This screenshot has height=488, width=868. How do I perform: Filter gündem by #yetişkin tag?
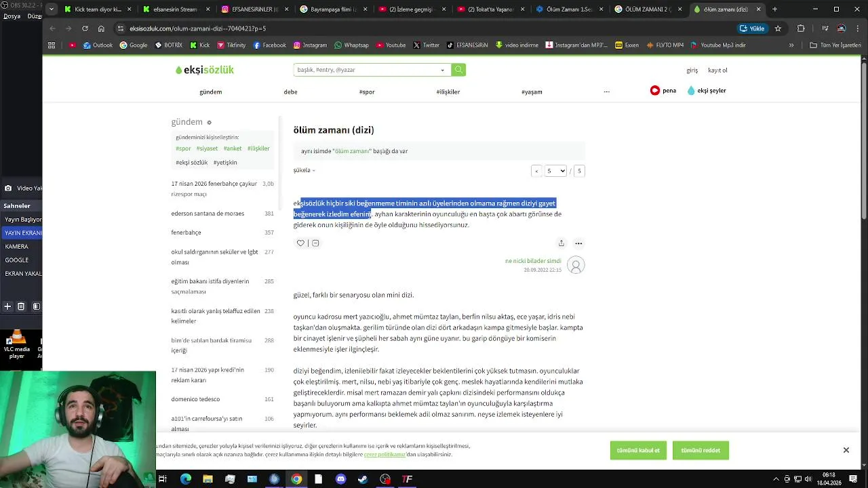coord(225,163)
